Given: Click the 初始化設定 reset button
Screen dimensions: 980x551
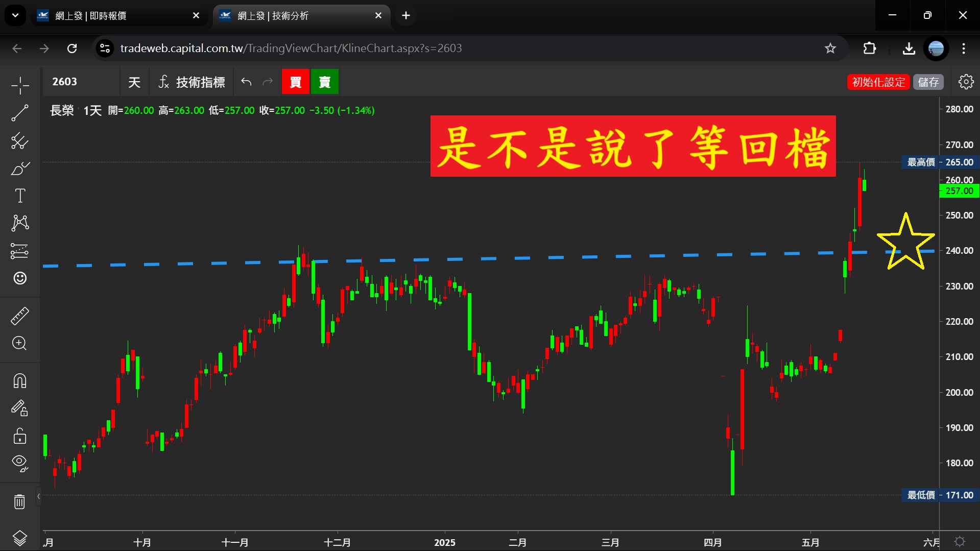Looking at the screenshot, I should pyautogui.click(x=878, y=82).
